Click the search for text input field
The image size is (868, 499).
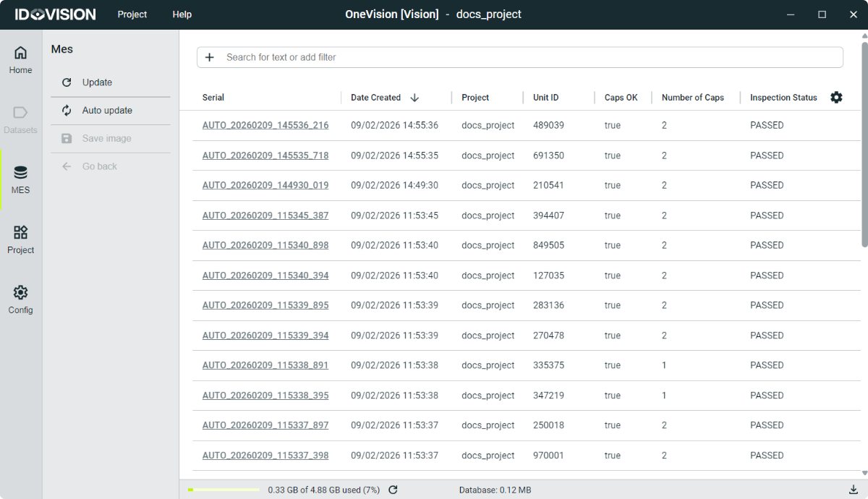(528, 57)
